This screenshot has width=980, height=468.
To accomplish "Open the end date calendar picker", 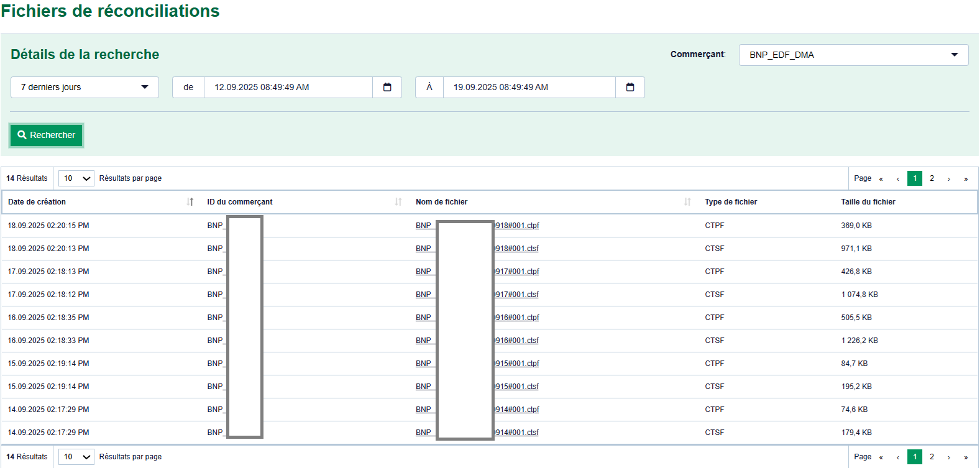I will pos(630,88).
